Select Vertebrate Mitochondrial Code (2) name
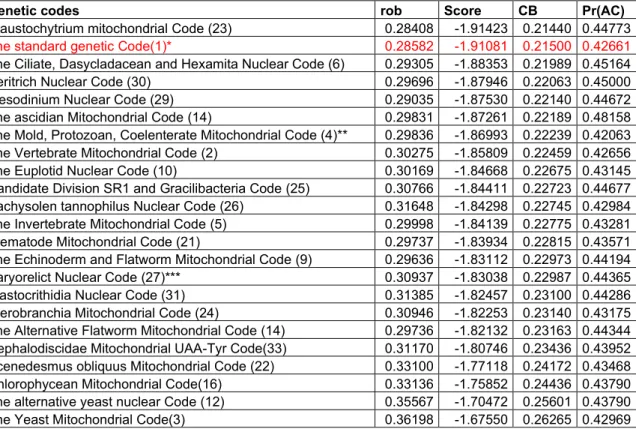The width and height of the screenshot is (636, 429). (109, 153)
